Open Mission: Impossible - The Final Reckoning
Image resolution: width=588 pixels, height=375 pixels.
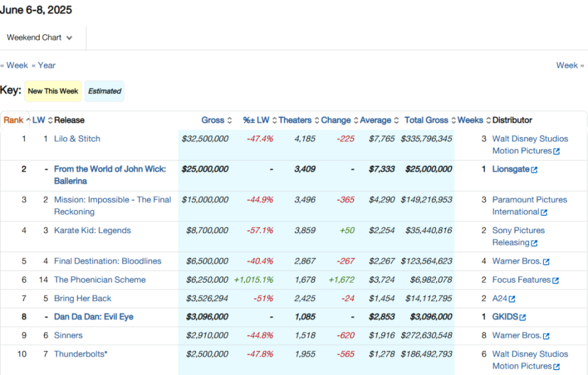[x=113, y=206]
